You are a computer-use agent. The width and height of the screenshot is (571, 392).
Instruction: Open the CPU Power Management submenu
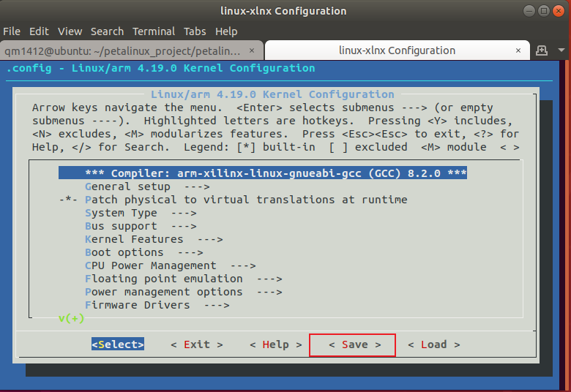point(170,265)
